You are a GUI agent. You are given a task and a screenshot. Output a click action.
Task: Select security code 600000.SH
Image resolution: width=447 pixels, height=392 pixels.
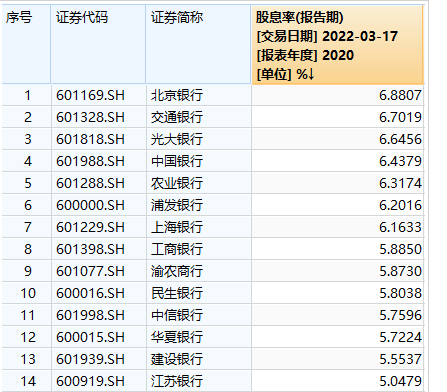[90, 205]
